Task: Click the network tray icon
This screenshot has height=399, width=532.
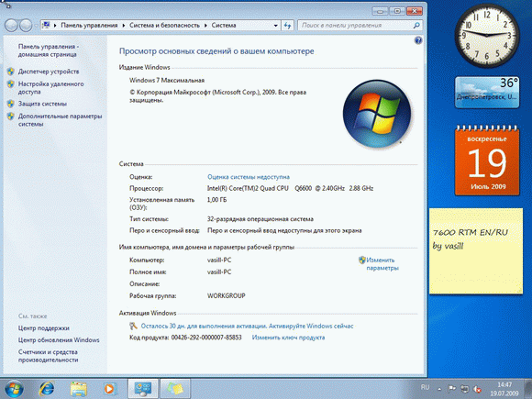Action: click(464, 389)
